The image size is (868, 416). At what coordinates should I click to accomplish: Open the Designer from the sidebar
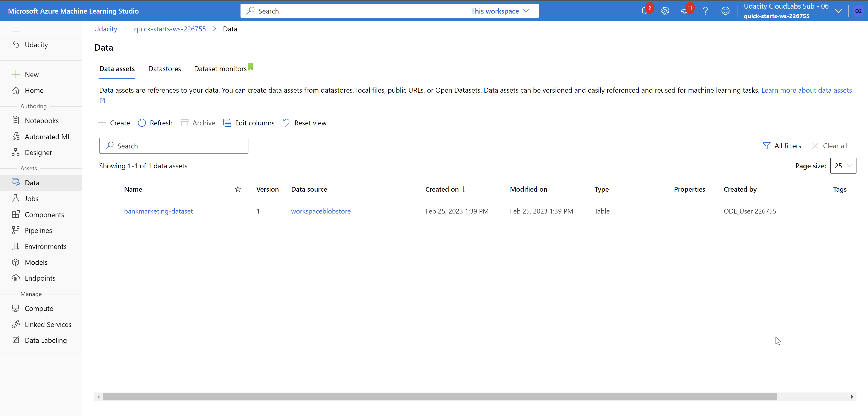tap(38, 152)
